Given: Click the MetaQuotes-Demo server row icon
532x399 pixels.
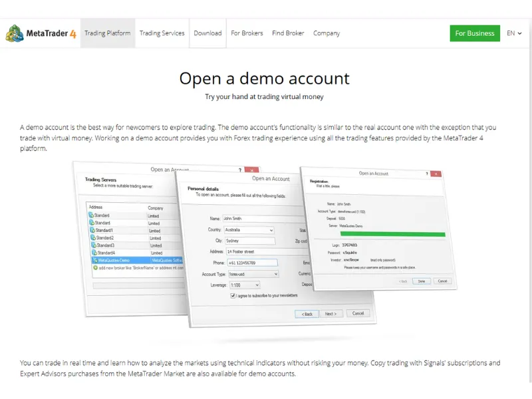Looking at the screenshot, I should point(94,260).
